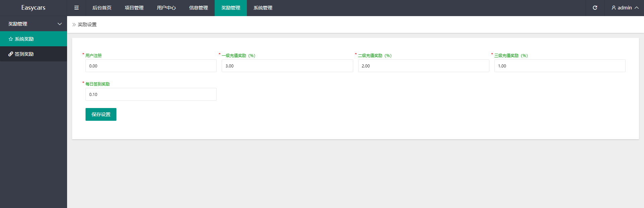The width and height of the screenshot is (644, 208).
Task: Click the admin username text
Action: click(x=625, y=8)
